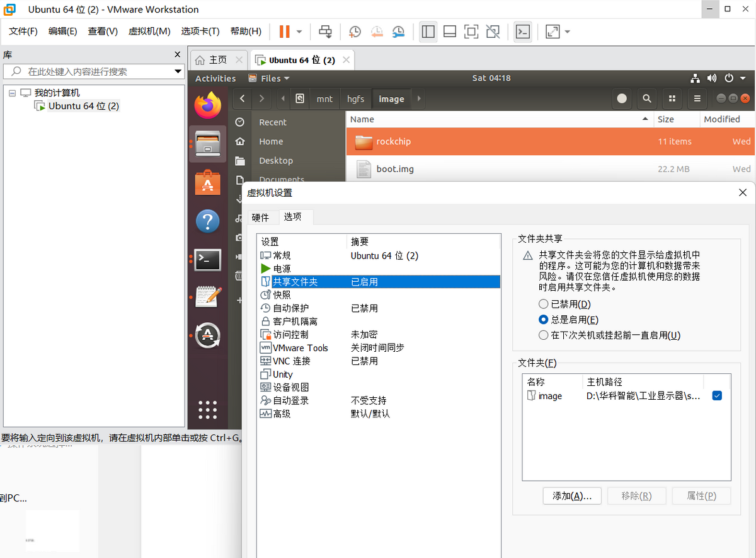This screenshot has width=756, height=558.
Task: Take a snapshot of the VM
Action: pyautogui.click(x=354, y=32)
